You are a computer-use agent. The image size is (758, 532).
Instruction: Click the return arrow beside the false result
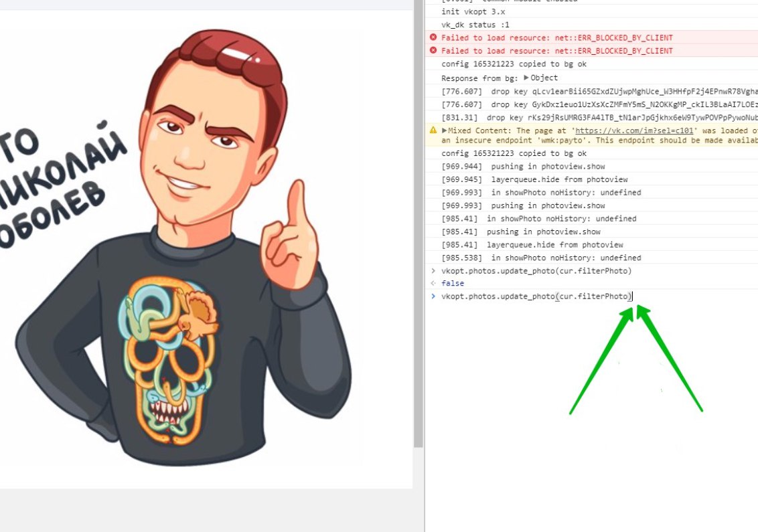coord(433,284)
